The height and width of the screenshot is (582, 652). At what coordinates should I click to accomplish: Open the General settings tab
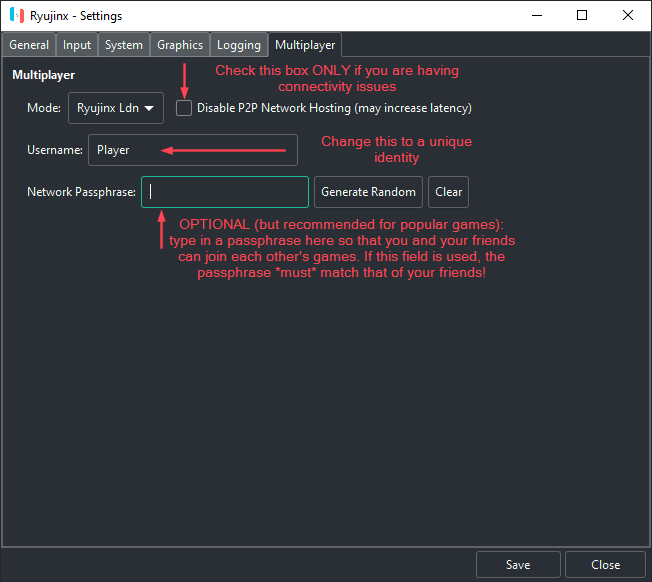point(29,44)
